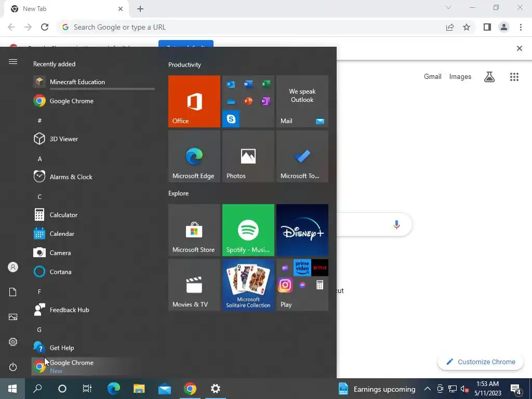Open the Microsoft Store tile

click(x=194, y=230)
